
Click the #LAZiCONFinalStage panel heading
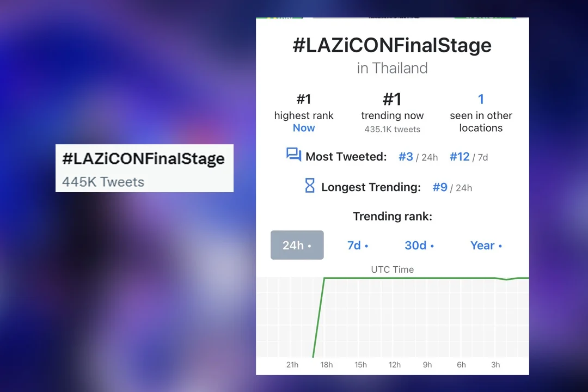392,45
